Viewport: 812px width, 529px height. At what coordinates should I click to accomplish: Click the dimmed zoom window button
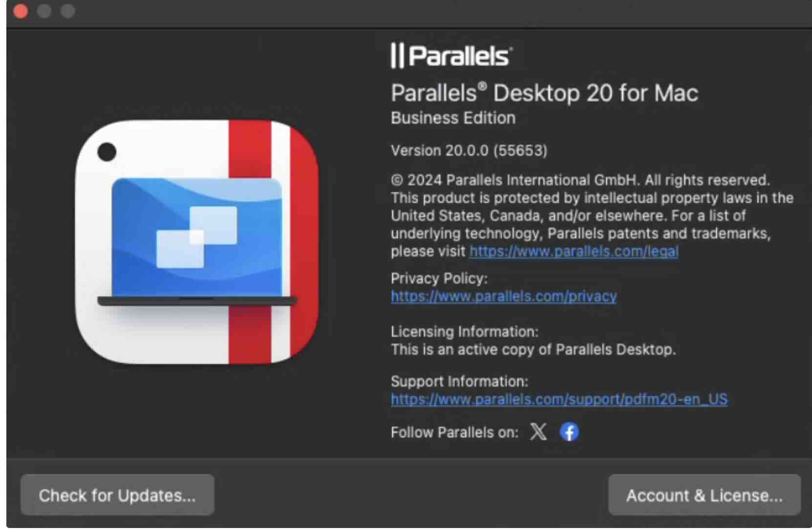[68, 11]
